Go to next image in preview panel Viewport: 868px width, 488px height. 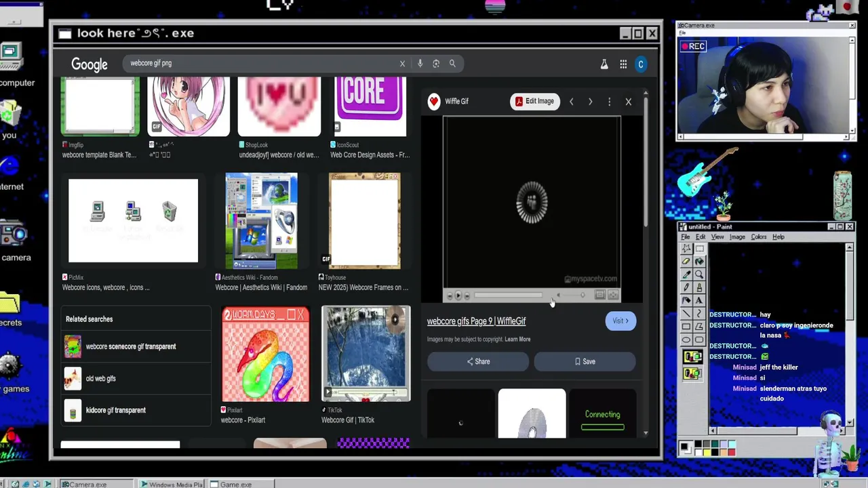tap(590, 102)
